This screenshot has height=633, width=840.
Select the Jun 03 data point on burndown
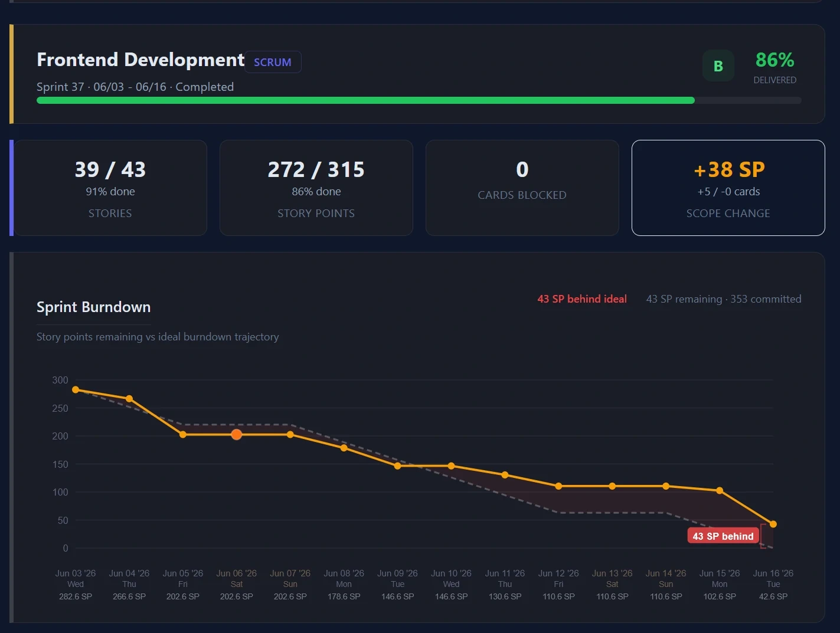76,390
